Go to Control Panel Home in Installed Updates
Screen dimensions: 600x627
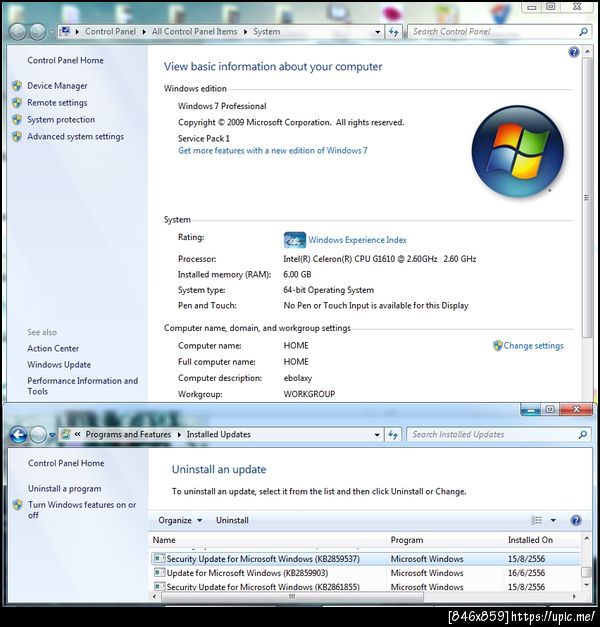(x=66, y=463)
